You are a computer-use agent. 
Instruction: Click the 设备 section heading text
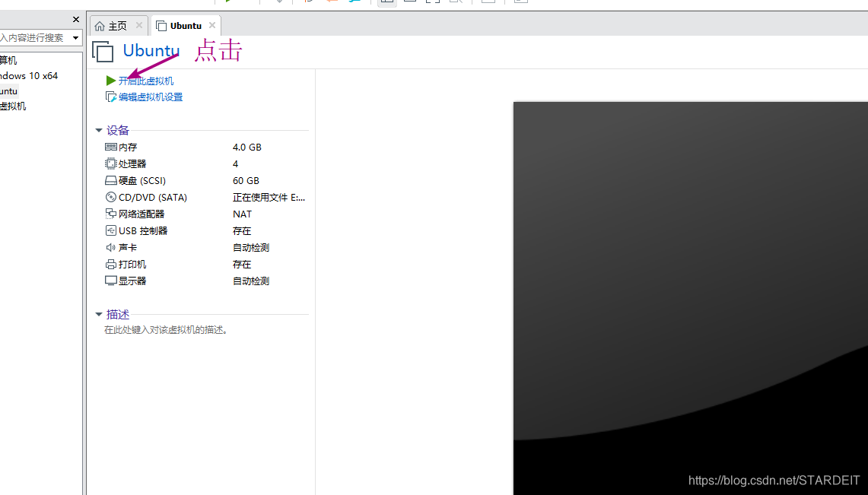coord(118,131)
